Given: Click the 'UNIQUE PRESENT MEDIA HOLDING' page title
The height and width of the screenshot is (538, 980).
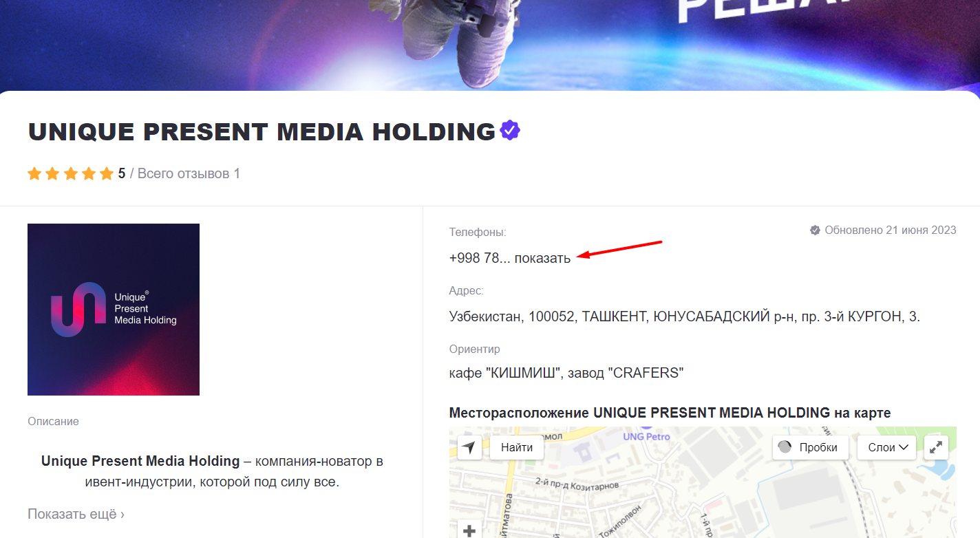Looking at the screenshot, I should [x=262, y=131].
